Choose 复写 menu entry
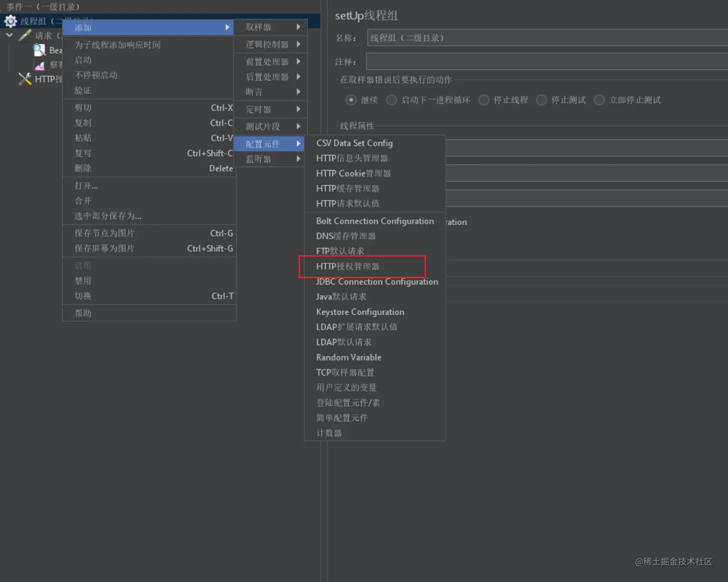The width and height of the screenshot is (728, 582). coord(149,153)
